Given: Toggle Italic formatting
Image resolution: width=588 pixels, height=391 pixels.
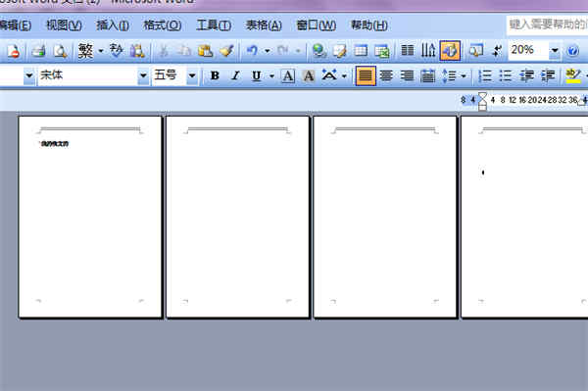Looking at the screenshot, I should point(235,76).
